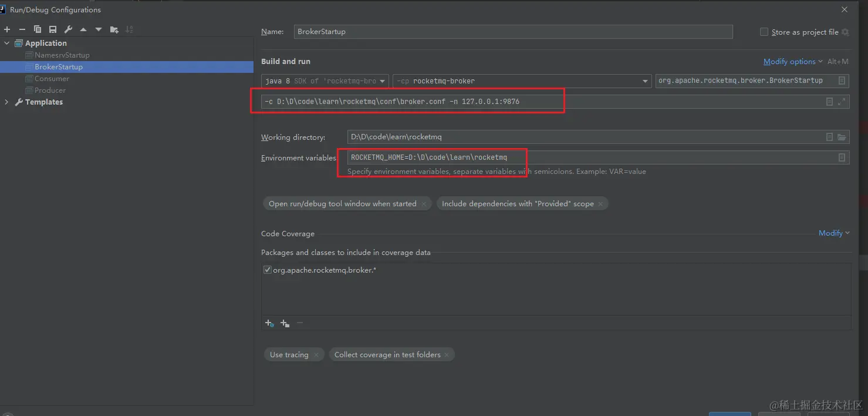Select the Application group label
The height and width of the screenshot is (416, 868).
(46, 43)
